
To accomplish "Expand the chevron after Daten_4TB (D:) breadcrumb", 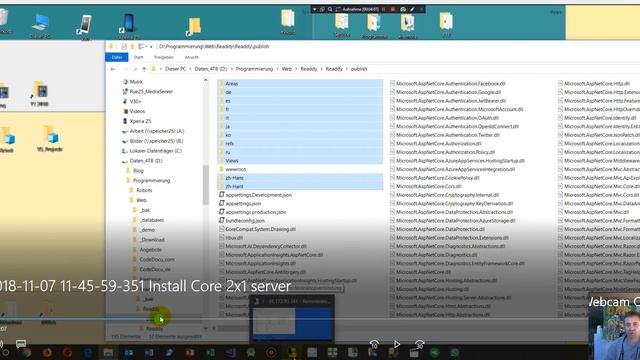I will click(x=231, y=69).
